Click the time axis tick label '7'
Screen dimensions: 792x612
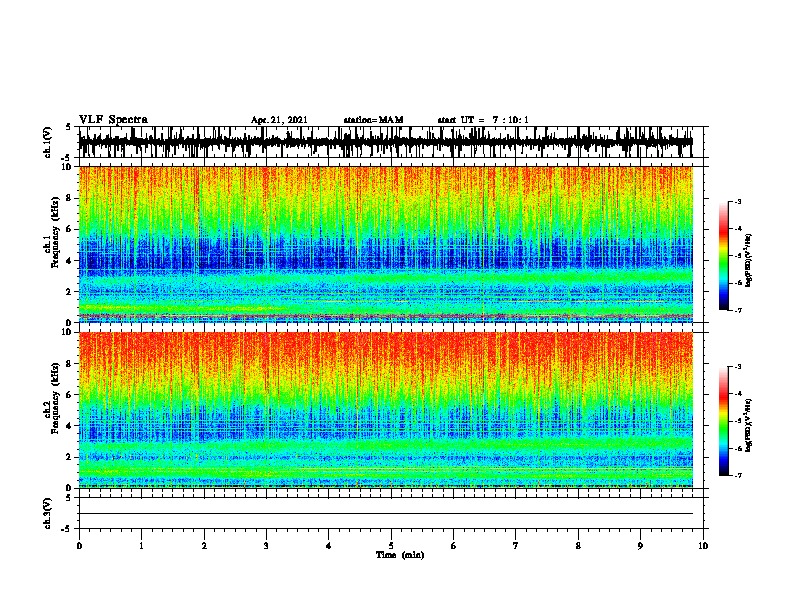point(516,546)
